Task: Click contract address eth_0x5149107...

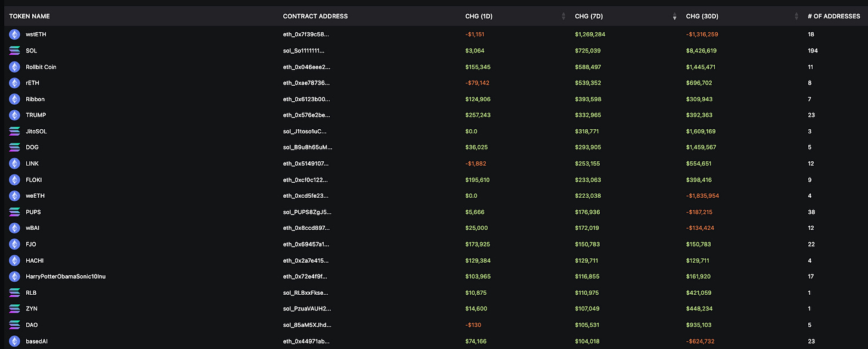Action: click(x=306, y=163)
